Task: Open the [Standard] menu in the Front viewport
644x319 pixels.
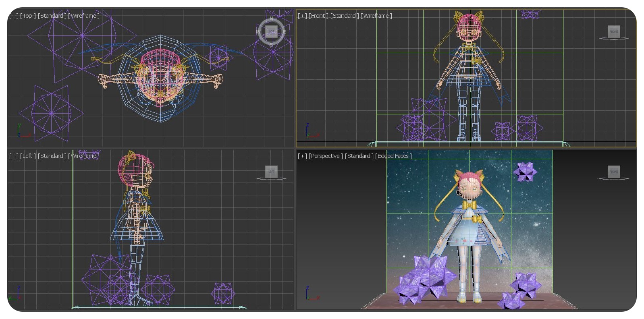Action: pyautogui.click(x=345, y=16)
